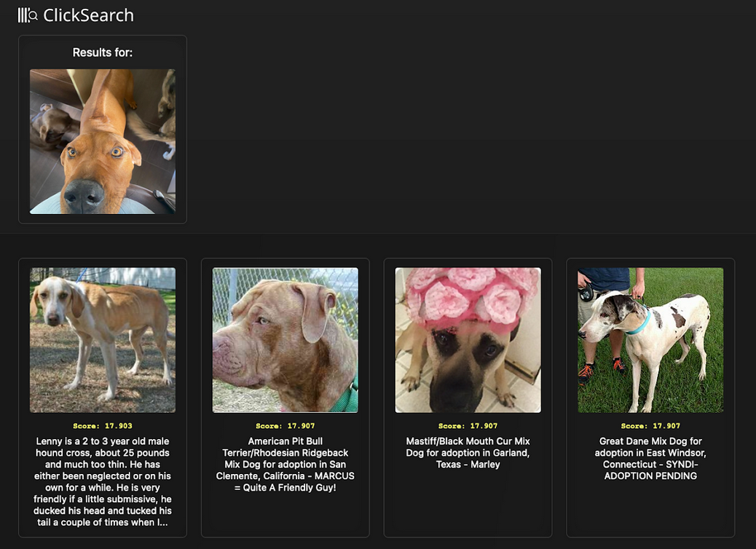Click the Score 17.903 label
Image resolution: width=756 pixels, height=549 pixels.
pos(103,426)
